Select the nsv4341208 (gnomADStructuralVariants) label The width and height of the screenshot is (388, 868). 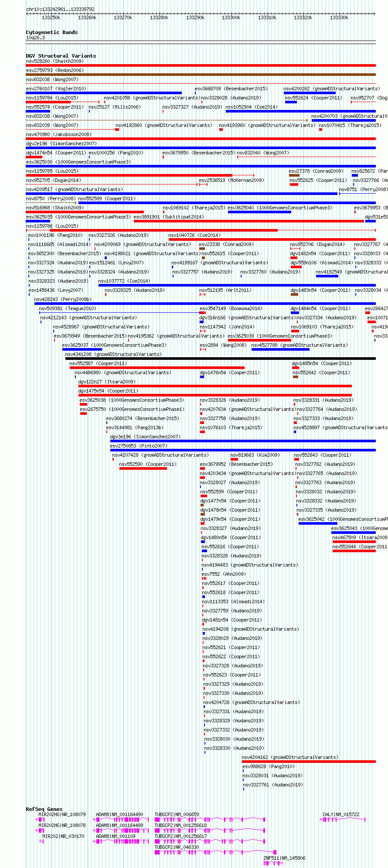(x=113, y=354)
